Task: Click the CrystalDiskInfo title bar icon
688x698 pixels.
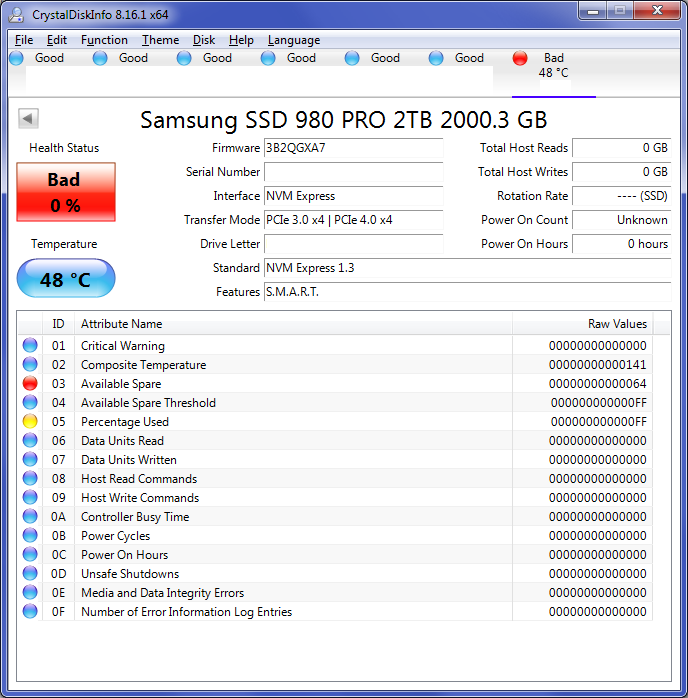Action: [16, 15]
